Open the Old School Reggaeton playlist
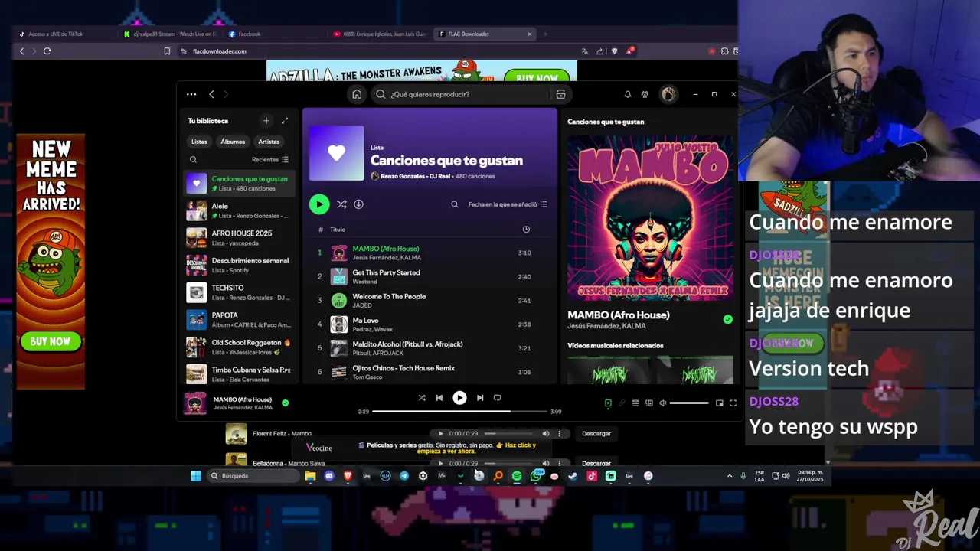This screenshot has height=551, width=980. click(x=239, y=347)
